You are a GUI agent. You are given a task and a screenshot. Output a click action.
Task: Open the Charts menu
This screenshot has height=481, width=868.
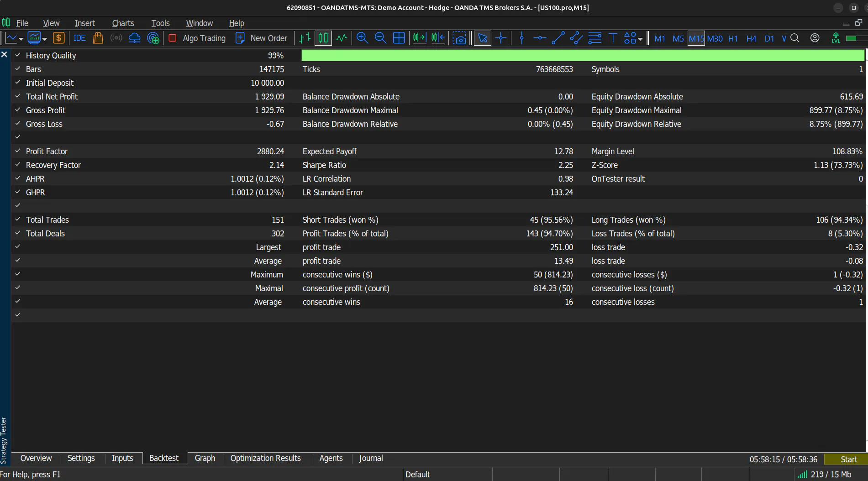coord(123,23)
